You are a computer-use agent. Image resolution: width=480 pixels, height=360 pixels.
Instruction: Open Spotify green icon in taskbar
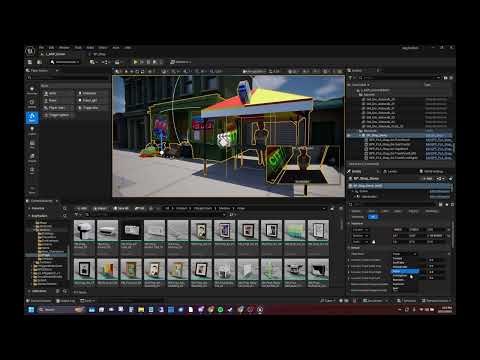220,310
